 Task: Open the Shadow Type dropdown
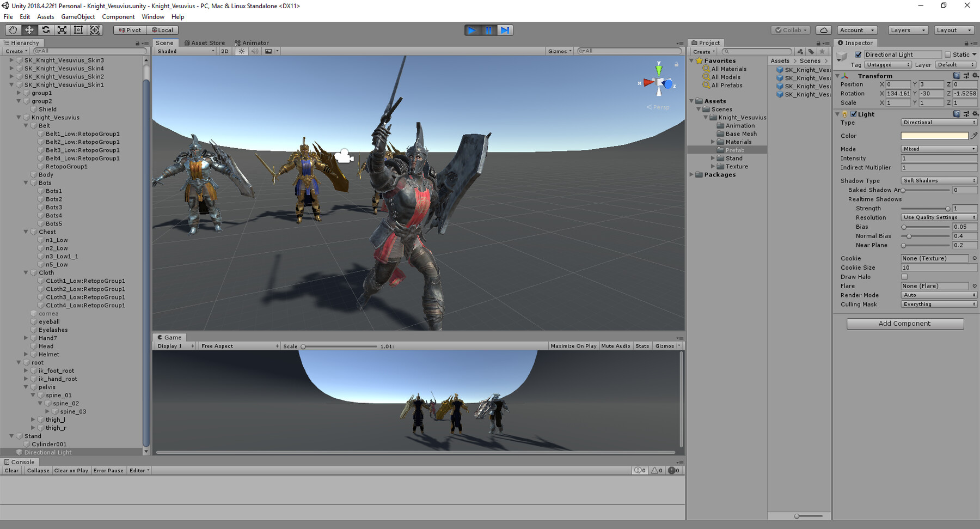pos(939,180)
